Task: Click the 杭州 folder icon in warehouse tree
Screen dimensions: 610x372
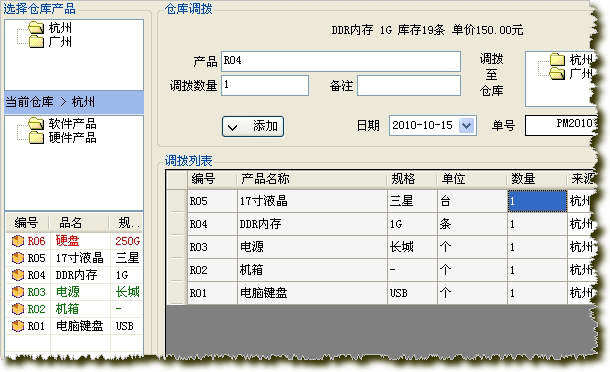Action: pyautogui.click(x=36, y=27)
